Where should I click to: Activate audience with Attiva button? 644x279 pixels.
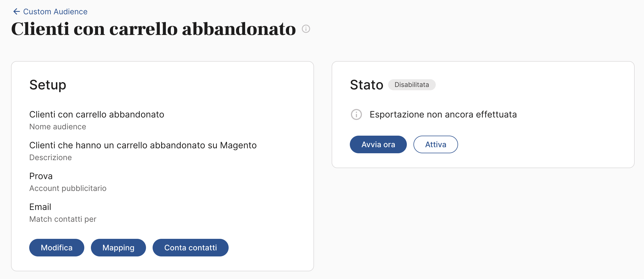[436, 144]
